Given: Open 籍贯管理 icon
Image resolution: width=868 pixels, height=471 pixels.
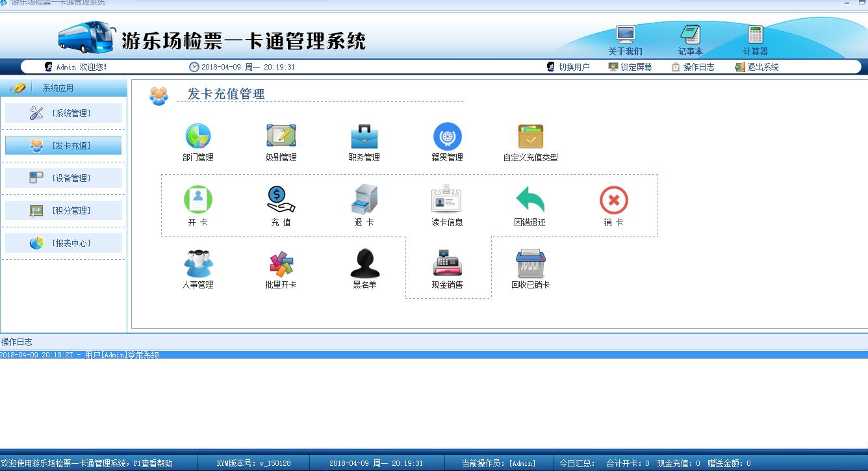Looking at the screenshot, I should (448, 136).
